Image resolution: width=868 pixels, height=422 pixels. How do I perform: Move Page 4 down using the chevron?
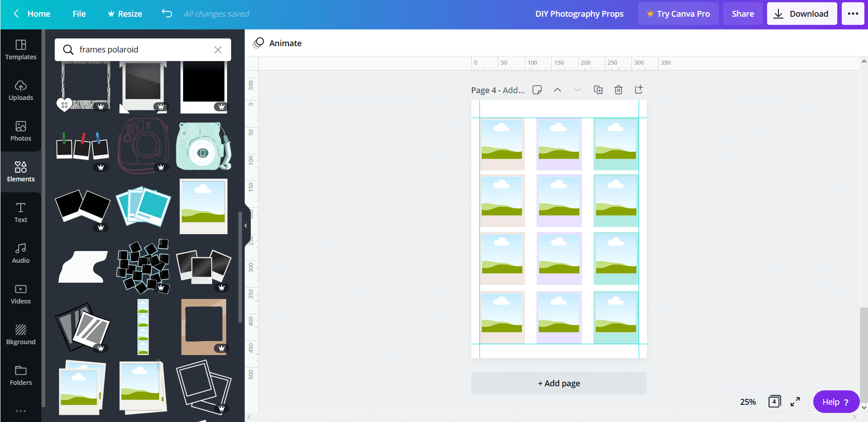click(x=578, y=90)
